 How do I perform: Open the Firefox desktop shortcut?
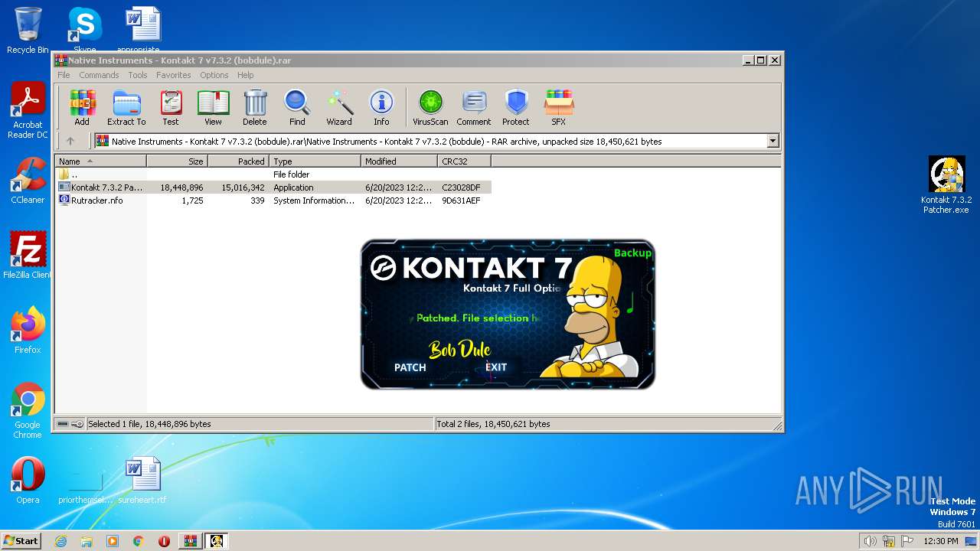coord(28,331)
